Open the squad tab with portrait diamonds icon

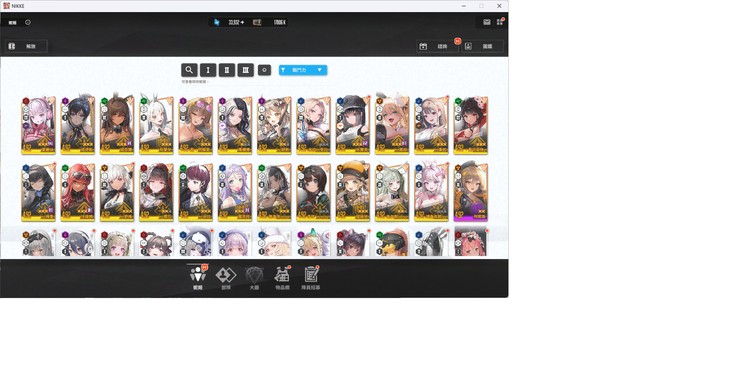(x=226, y=277)
